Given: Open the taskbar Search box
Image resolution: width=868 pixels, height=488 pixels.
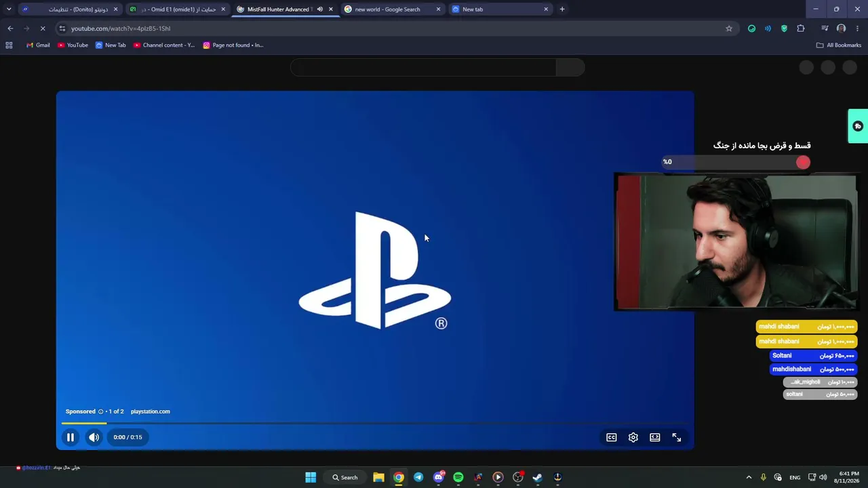Looking at the screenshot, I should tap(345, 477).
